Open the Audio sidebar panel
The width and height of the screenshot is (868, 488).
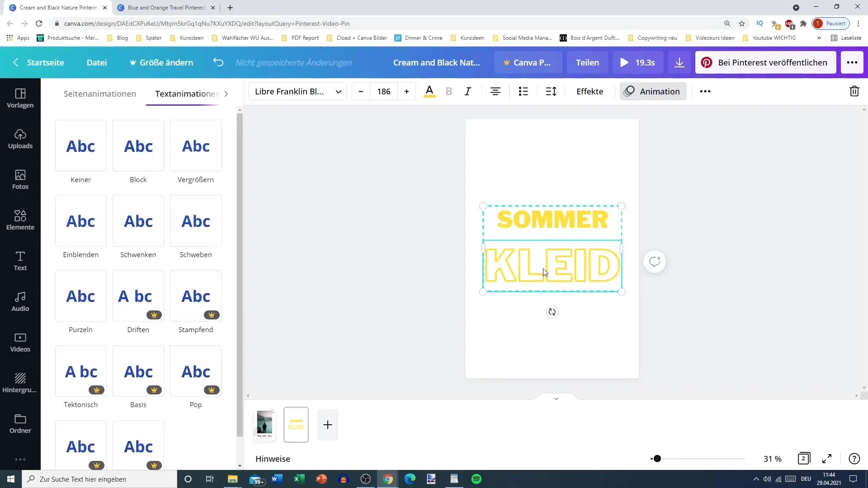(x=20, y=302)
